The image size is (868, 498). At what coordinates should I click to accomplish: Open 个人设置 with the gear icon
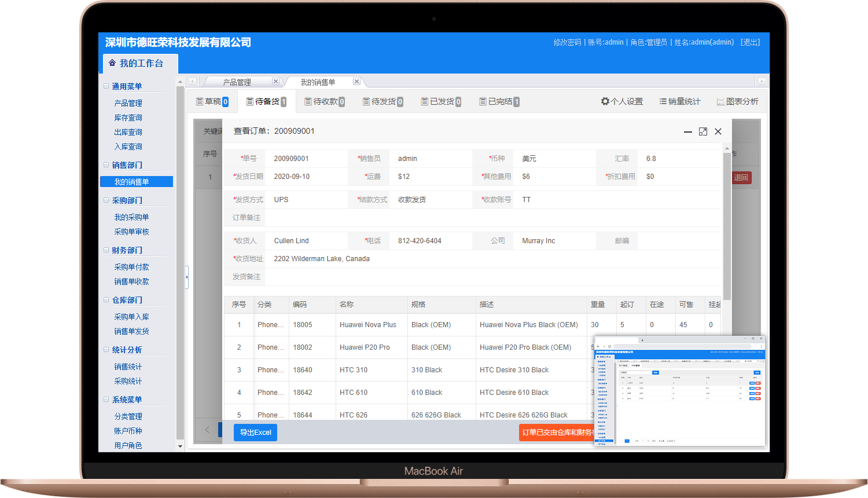[x=622, y=101]
